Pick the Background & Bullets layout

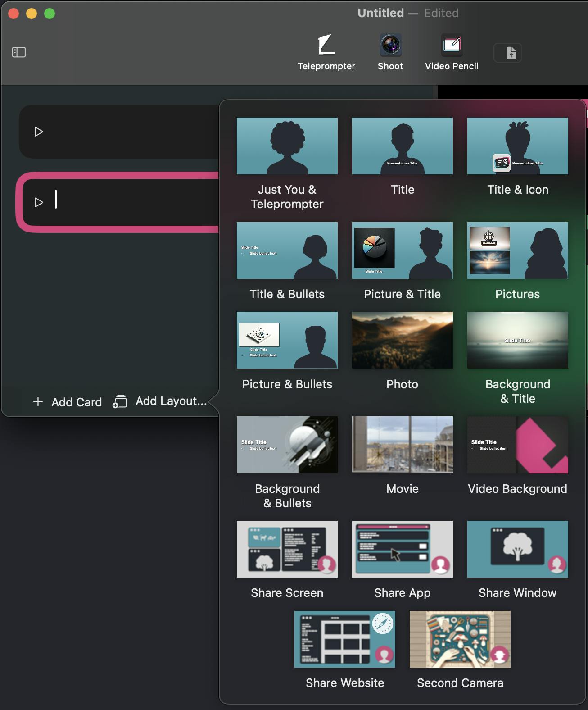coord(287,463)
